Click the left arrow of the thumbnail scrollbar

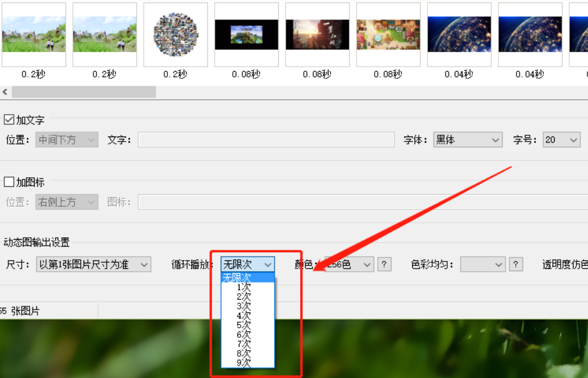pyautogui.click(x=5, y=92)
